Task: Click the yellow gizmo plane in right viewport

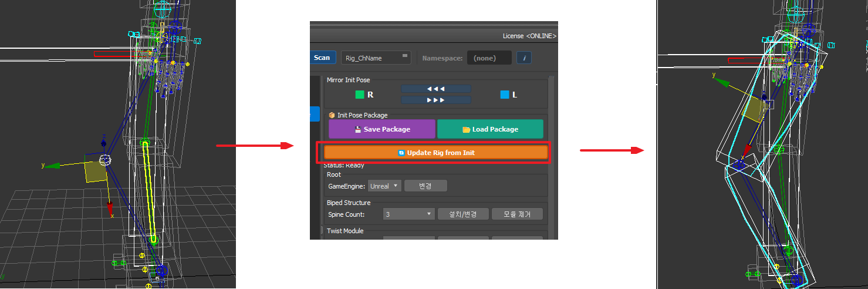Action: pos(753,110)
